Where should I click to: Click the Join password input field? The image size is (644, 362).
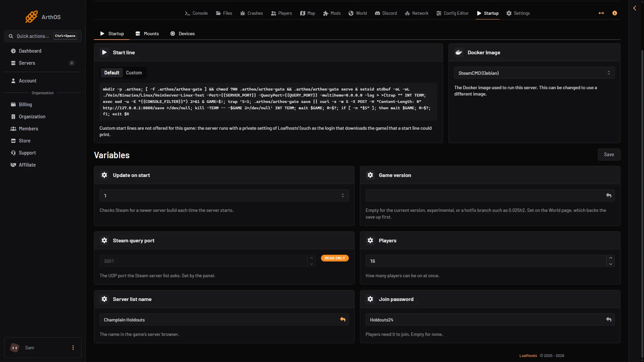coord(490,319)
